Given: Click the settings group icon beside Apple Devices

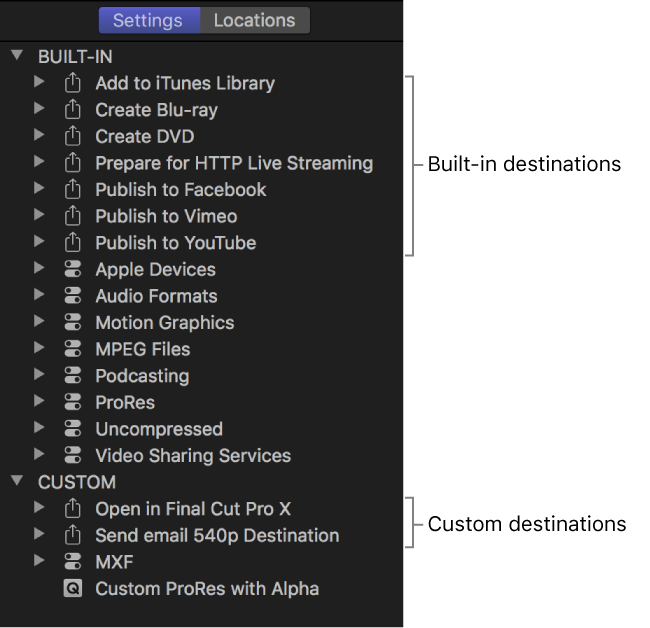Looking at the screenshot, I should [73, 269].
